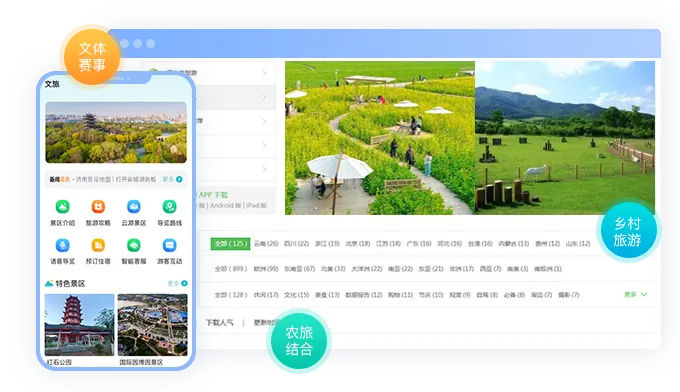680x392 pixels.
Task: Filter by 文化 (15) category link
Action: 297,295
